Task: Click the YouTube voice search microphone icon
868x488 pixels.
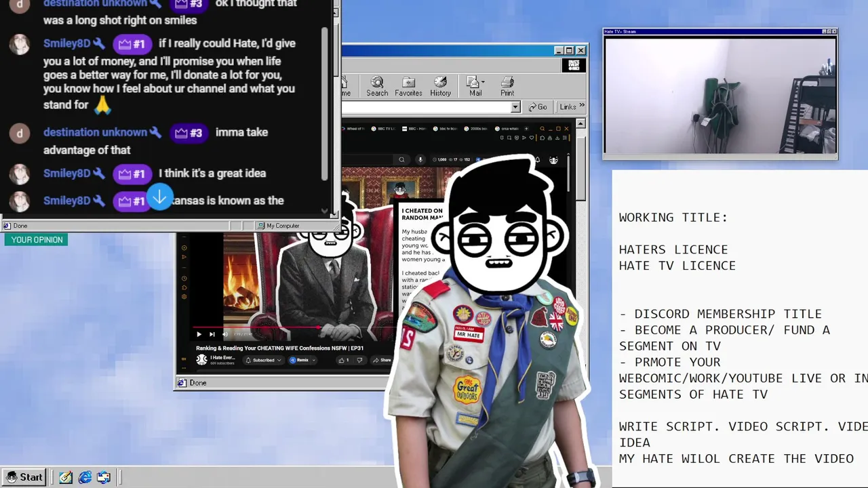Action: pyautogui.click(x=420, y=160)
